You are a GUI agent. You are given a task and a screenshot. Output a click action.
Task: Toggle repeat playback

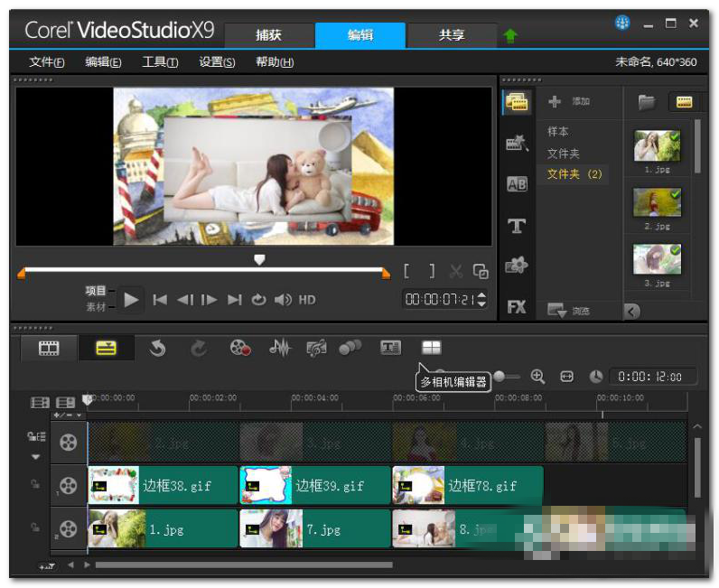pos(258,300)
